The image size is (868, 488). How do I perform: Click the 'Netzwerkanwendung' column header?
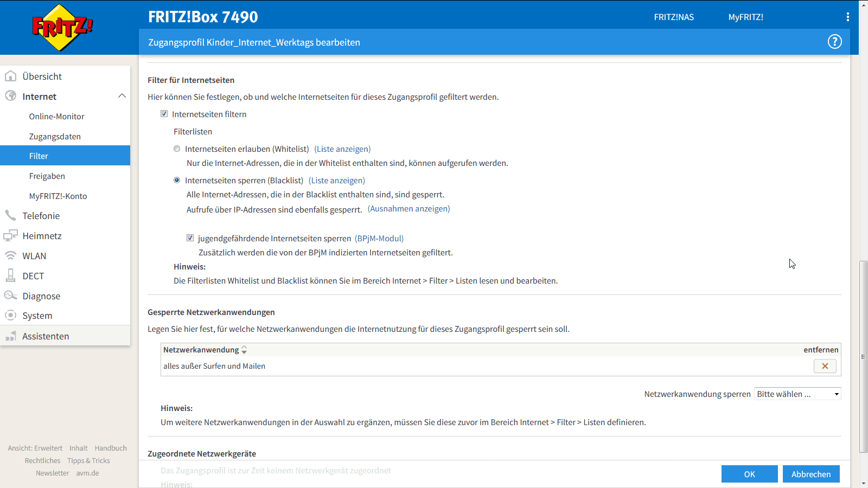tap(201, 350)
